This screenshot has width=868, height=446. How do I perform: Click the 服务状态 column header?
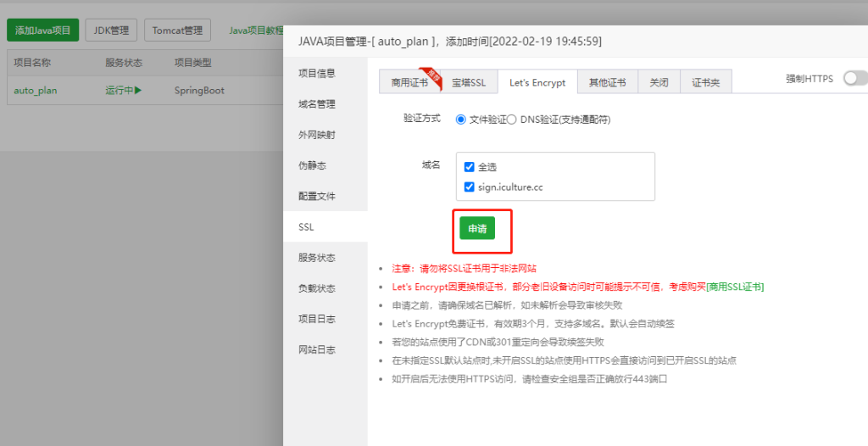click(x=124, y=63)
